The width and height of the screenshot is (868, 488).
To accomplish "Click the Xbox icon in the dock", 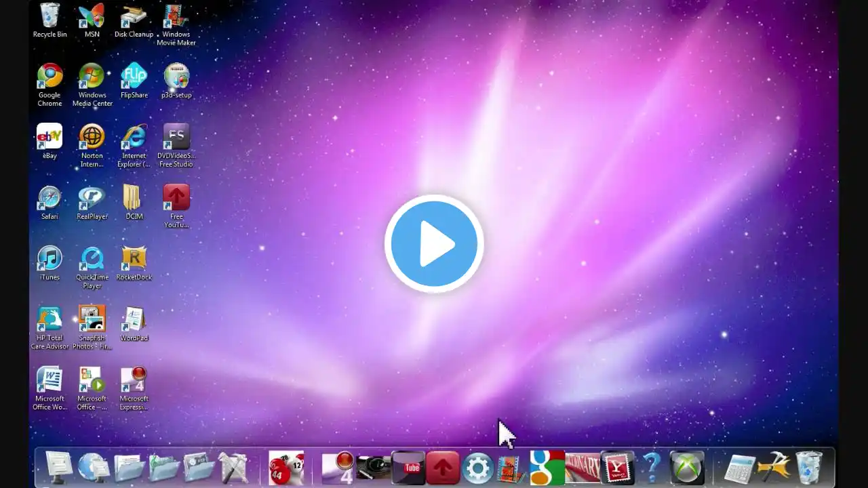I will pos(686,468).
